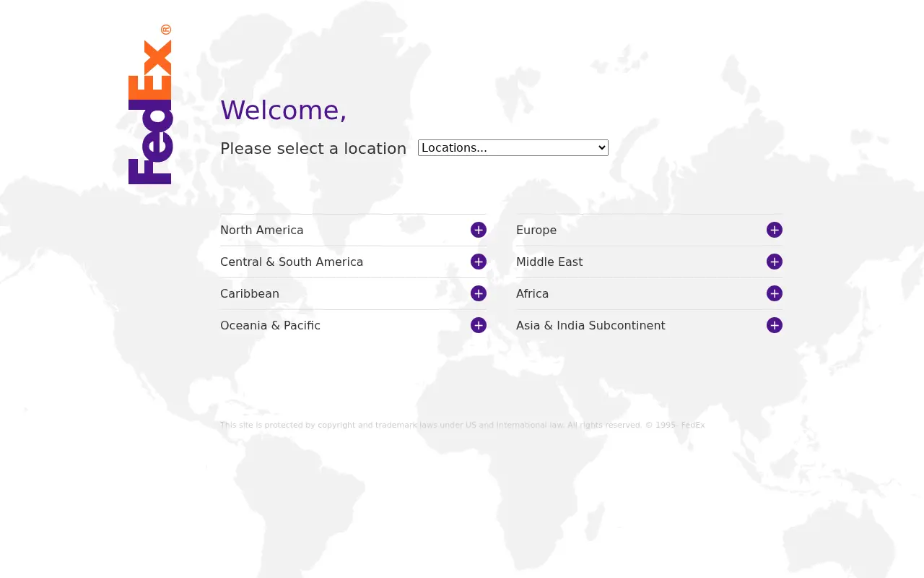This screenshot has width=924, height=578.
Task: Expand the Caribbean plus icon
Action: tap(479, 293)
